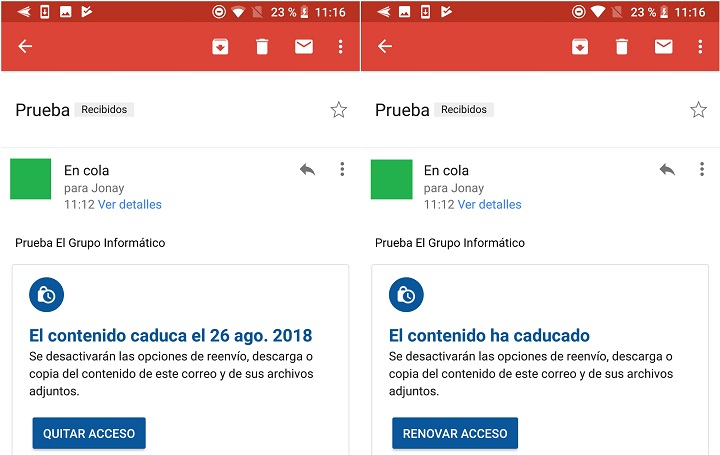
Task: Tap battery icon in left status bar
Action: (304, 12)
